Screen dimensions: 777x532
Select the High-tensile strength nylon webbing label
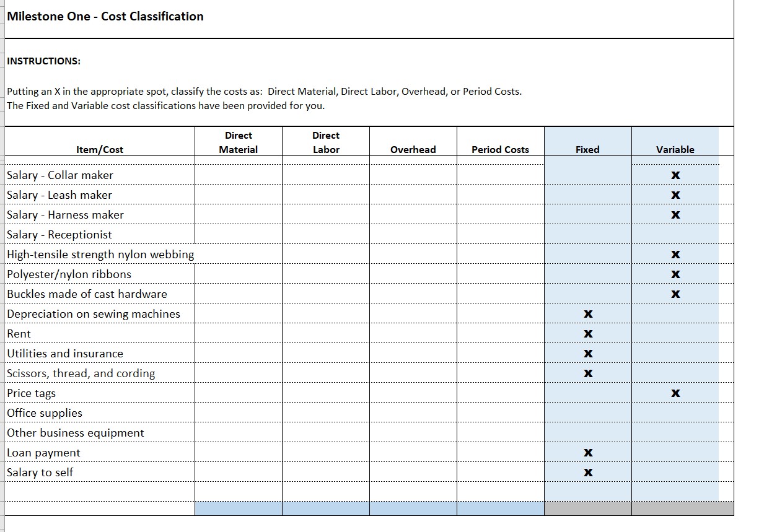point(100,255)
